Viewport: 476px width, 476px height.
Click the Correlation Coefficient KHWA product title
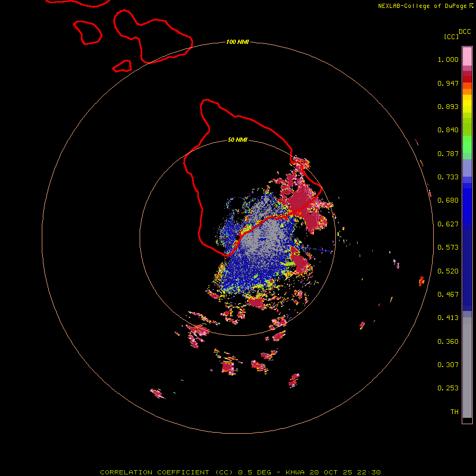pos(241,472)
